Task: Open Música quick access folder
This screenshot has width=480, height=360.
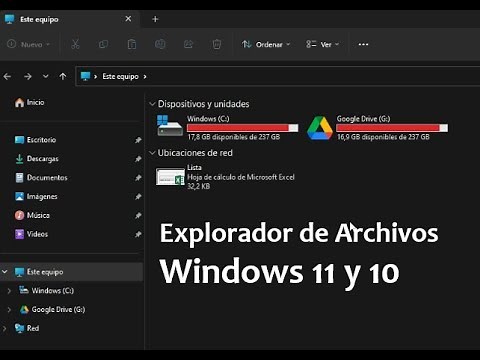Action: (32, 215)
